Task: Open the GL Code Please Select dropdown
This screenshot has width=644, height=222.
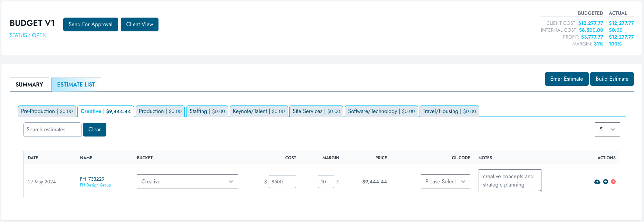Action: coord(445,182)
